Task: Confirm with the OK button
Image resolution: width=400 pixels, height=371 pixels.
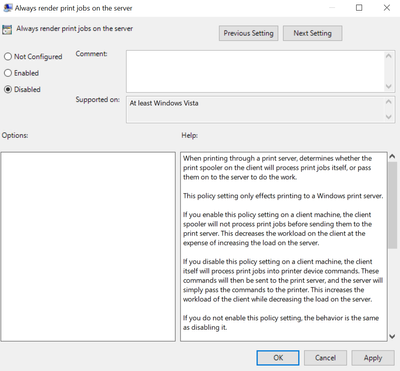Action: pyautogui.click(x=278, y=358)
